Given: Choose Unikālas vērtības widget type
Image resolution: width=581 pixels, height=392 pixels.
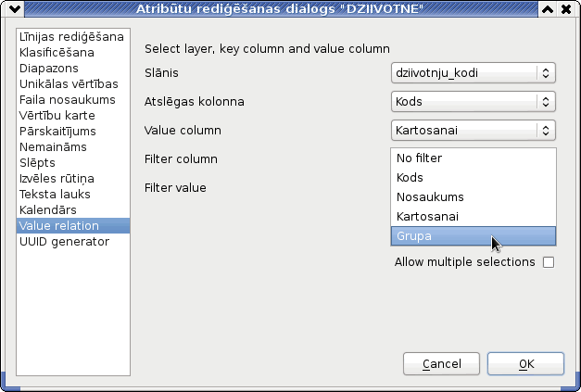Looking at the screenshot, I should (73, 84).
